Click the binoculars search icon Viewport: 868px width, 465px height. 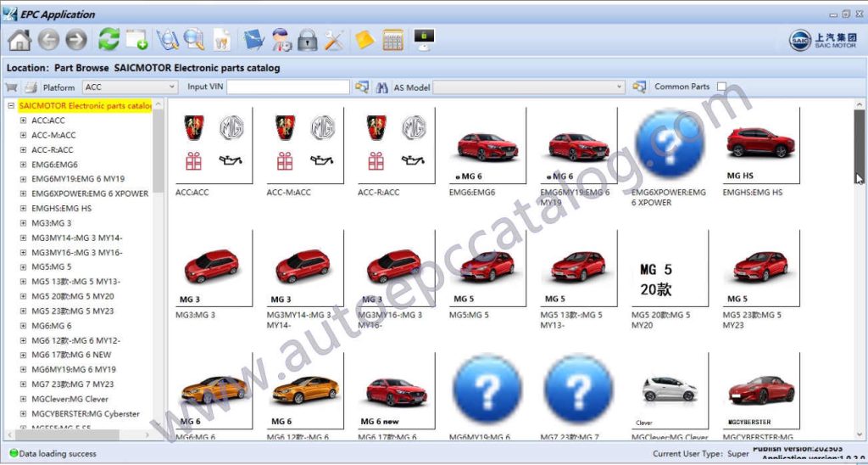point(381,87)
